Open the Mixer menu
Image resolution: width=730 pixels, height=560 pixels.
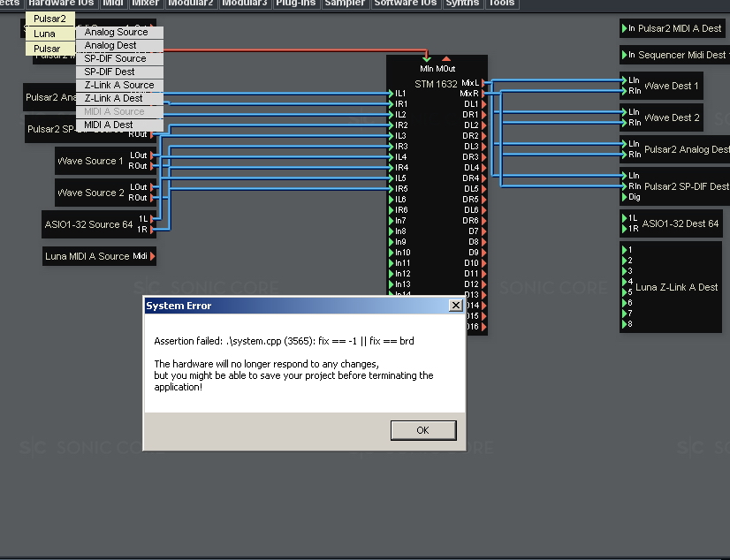[145, 4]
